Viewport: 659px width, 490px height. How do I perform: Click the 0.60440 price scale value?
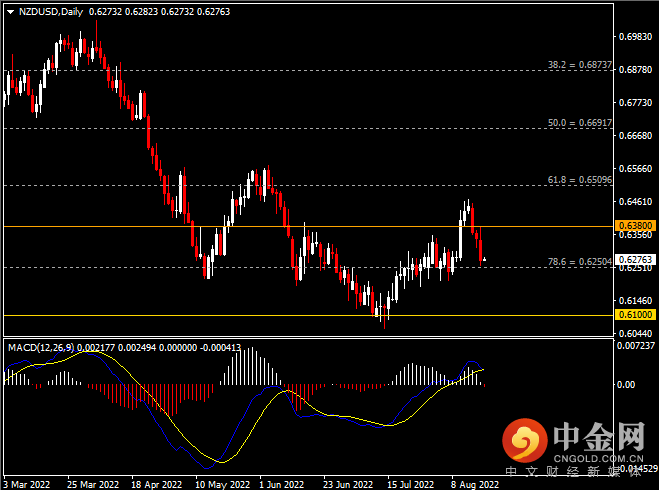click(635, 333)
